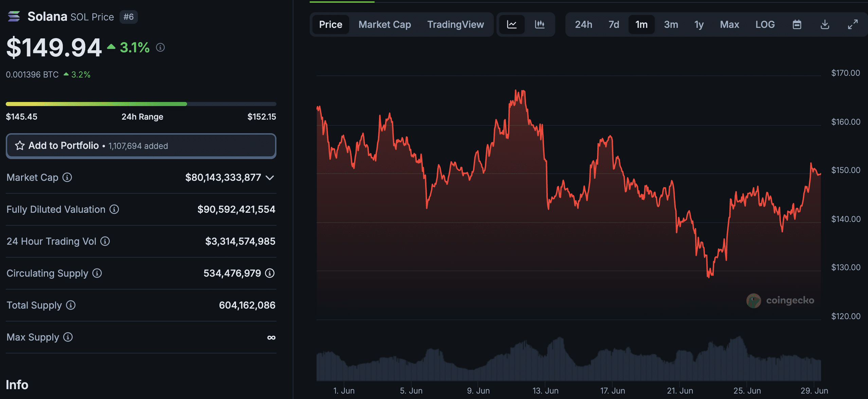Click the $3,314,574,985 trading volume value

point(240,241)
